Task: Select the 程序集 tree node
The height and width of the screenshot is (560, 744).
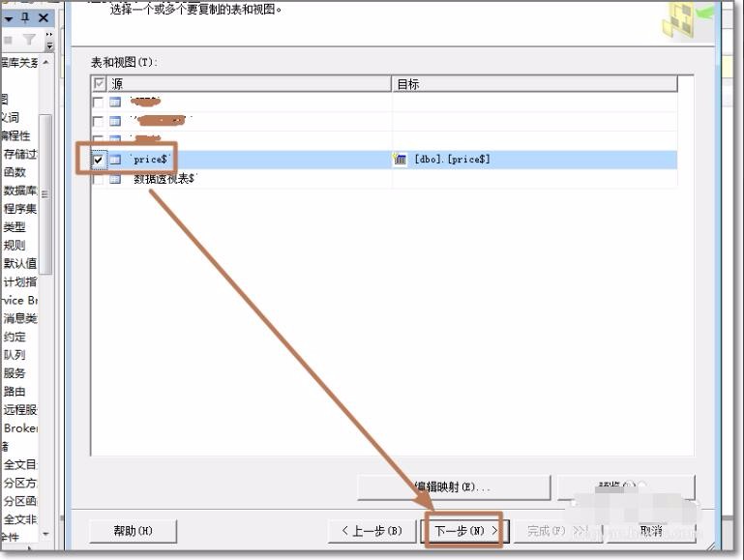Action: [x=20, y=209]
